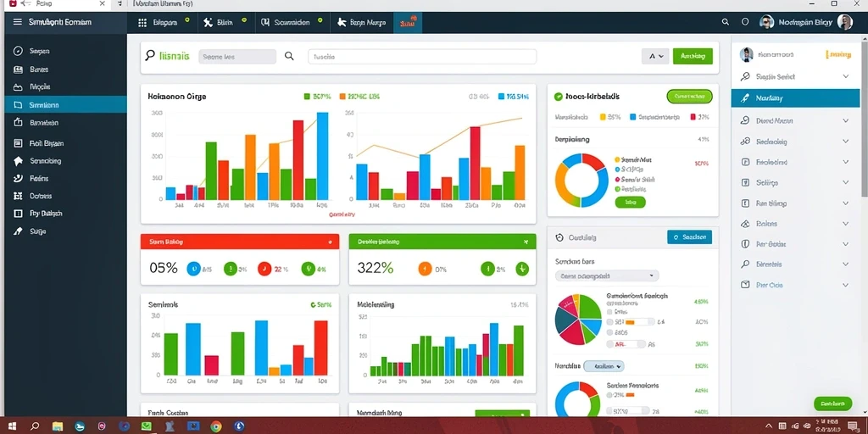Launch Chrome from the Windows taskbar
Screen dimensions: 868x434
(x=216, y=426)
